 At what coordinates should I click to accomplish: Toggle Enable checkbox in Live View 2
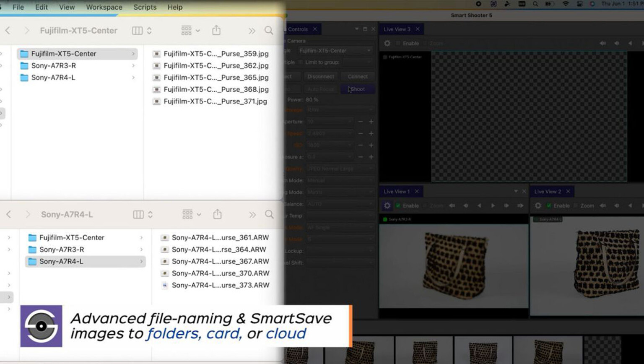(x=549, y=205)
